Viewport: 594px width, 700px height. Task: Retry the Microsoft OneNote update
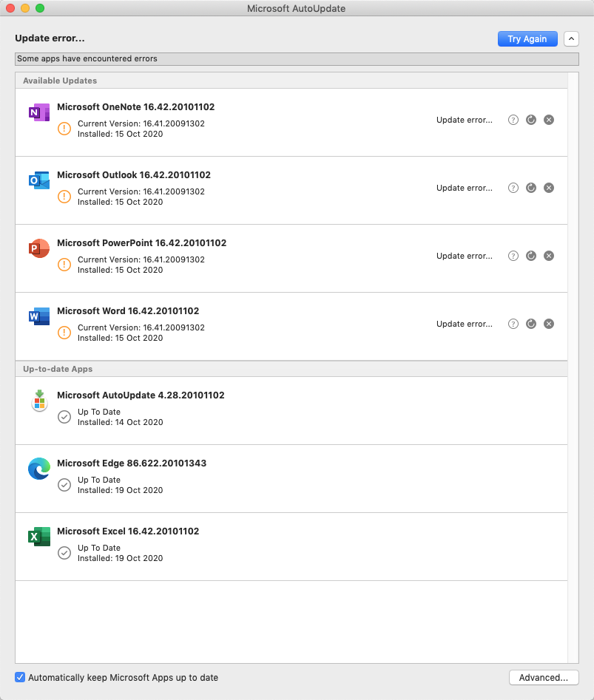(531, 120)
